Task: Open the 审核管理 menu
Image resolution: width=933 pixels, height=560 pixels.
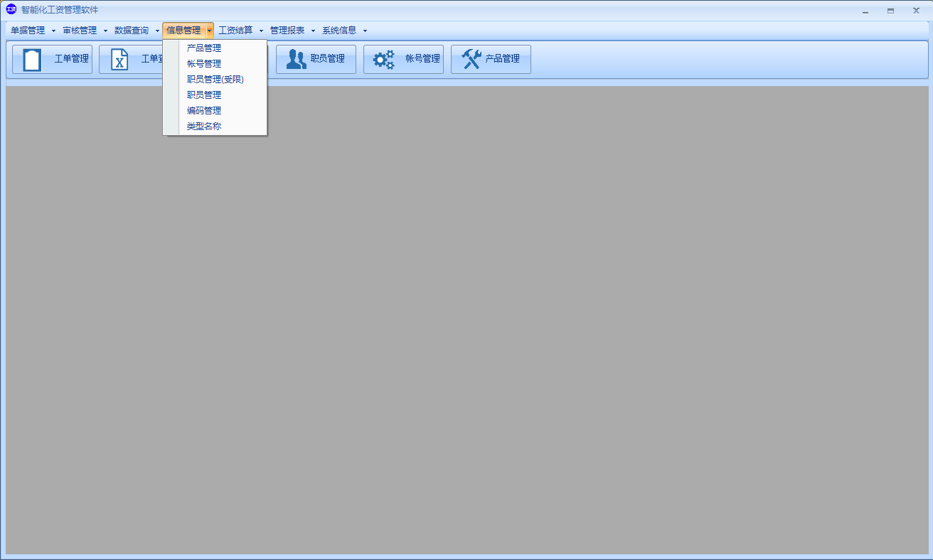Action: [x=80, y=31]
